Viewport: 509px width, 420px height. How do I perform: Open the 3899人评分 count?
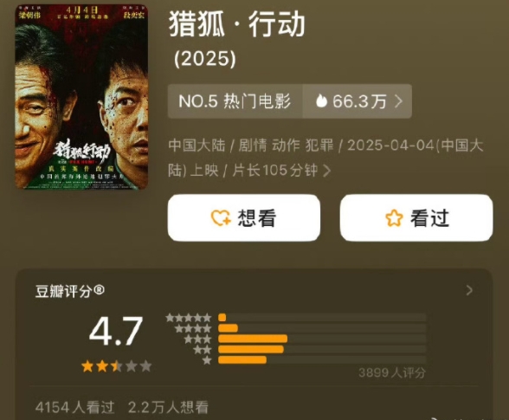(392, 372)
